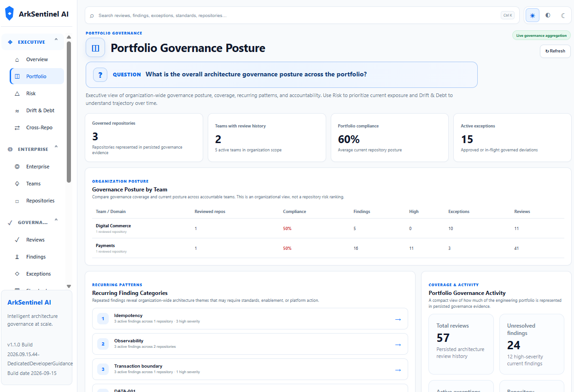Open the Observability recurring finding row

point(250,344)
